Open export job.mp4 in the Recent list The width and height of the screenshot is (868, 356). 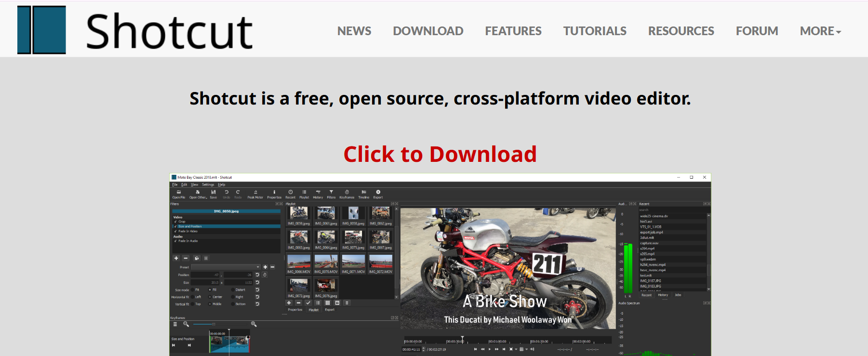click(652, 232)
